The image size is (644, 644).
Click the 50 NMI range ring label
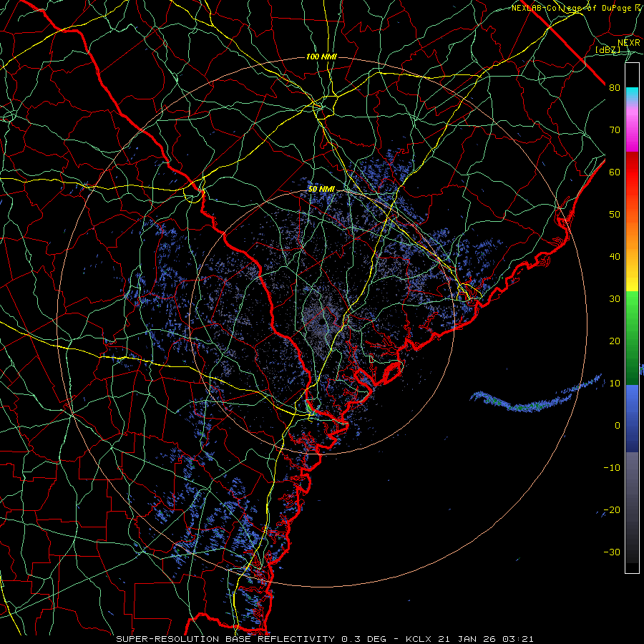tap(321, 190)
